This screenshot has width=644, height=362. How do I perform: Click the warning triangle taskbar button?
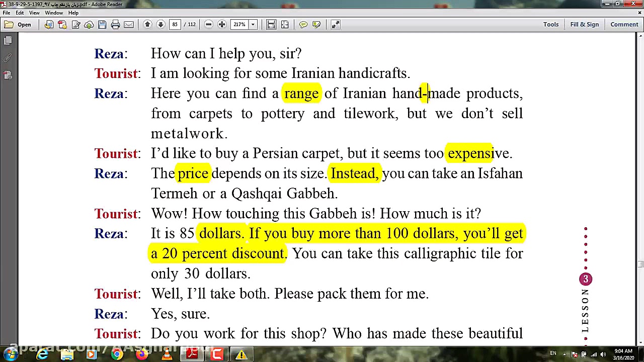pyautogui.click(x=242, y=354)
